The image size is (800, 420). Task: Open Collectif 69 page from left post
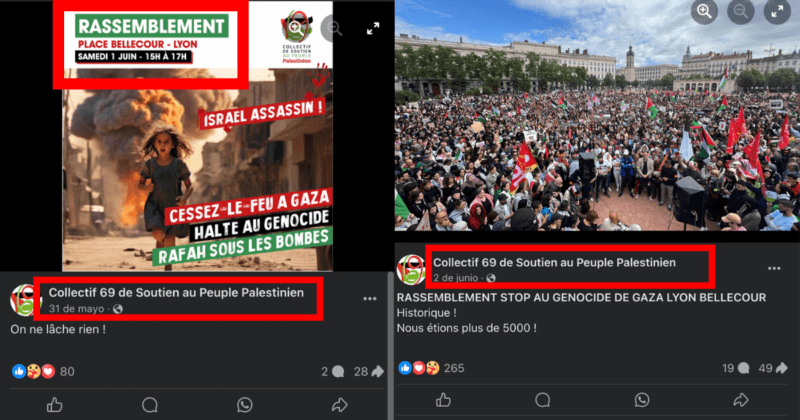(176, 292)
